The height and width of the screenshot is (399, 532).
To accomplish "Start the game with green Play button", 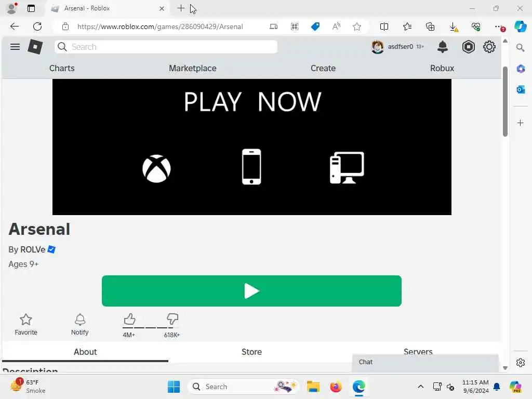I will [251, 291].
